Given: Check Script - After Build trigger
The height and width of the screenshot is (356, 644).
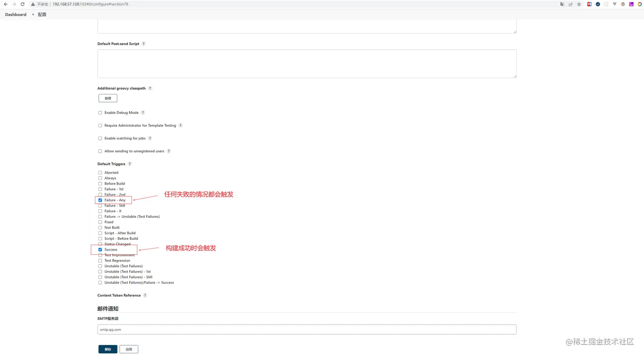Looking at the screenshot, I should pyautogui.click(x=100, y=233).
